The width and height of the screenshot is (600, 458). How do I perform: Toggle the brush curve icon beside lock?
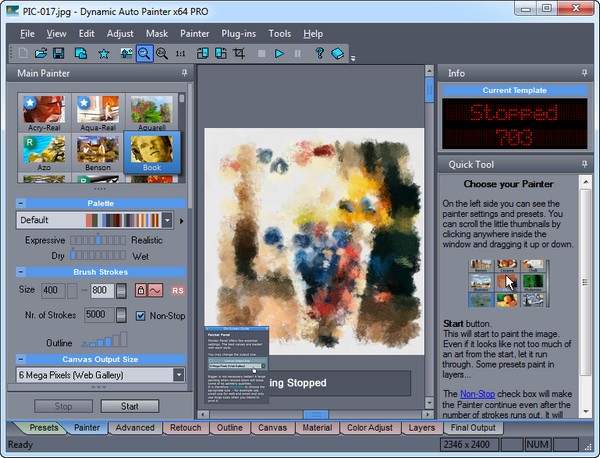pyautogui.click(x=156, y=290)
